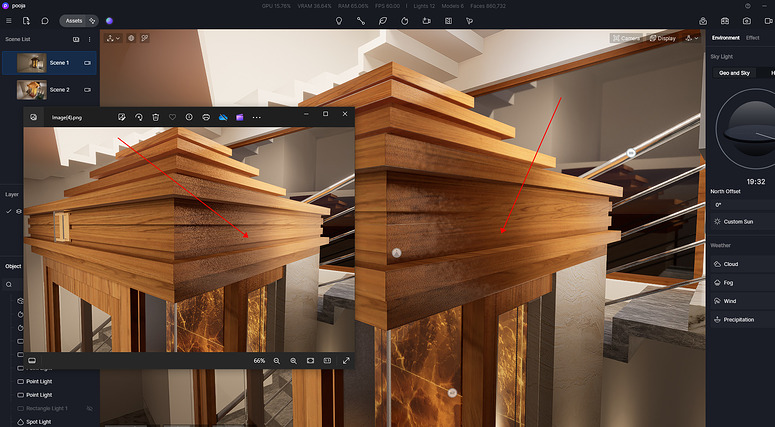Select the Scene 2 thumbnail
The image size is (775, 427).
tap(32, 90)
